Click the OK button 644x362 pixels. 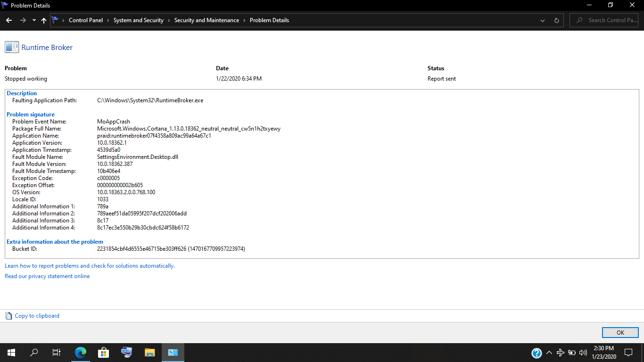[x=620, y=332]
